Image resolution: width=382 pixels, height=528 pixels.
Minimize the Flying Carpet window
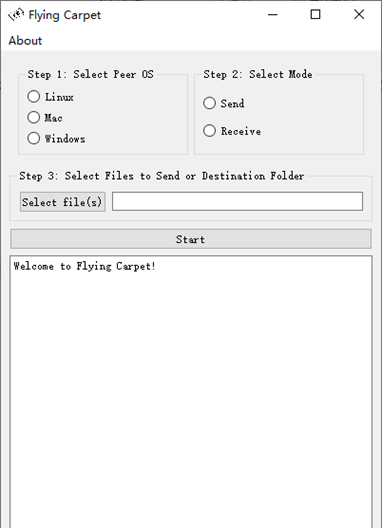(x=273, y=14)
